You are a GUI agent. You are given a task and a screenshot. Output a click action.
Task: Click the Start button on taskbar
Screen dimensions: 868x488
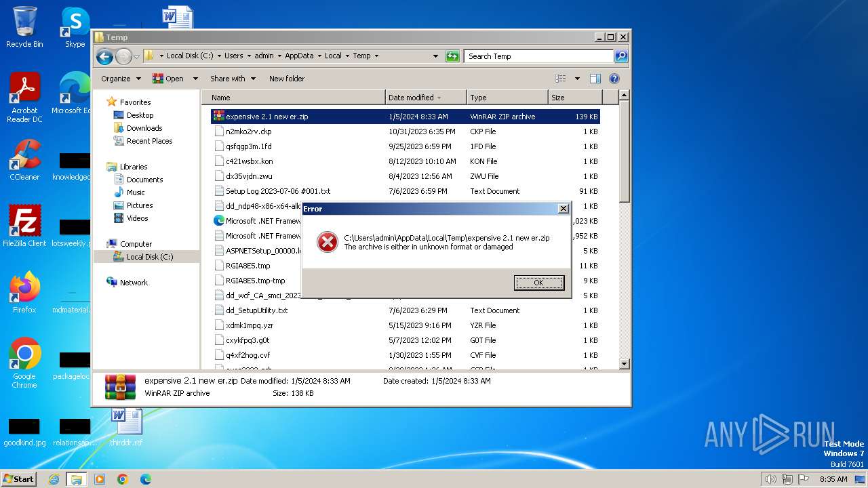pos(19,479)
